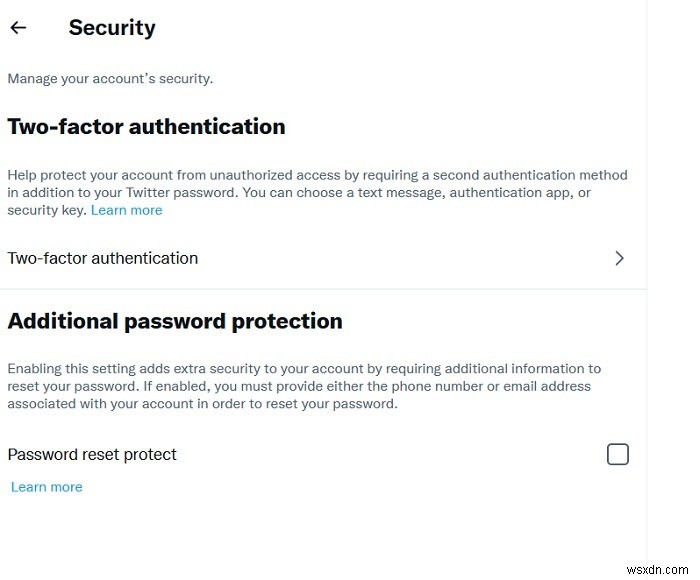Viewport: 700px width, 580px height.
Task: Click the 'Help protect your account' text
Action: tap(90, 175)
